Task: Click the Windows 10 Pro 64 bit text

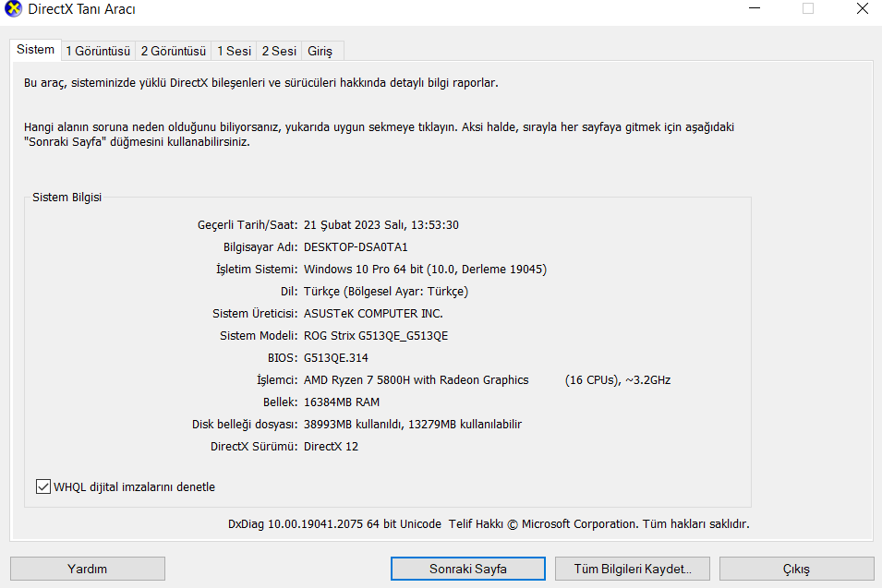Action: click(363, 270)
